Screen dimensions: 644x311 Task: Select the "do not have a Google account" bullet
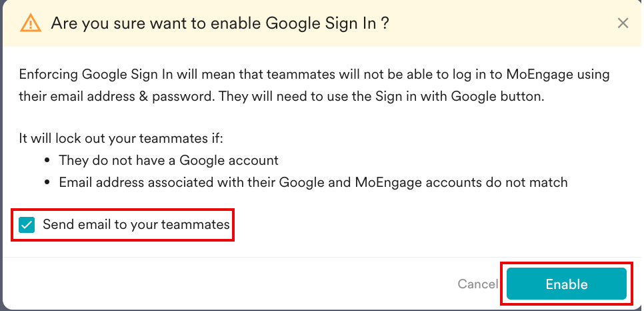click(168, 161)
